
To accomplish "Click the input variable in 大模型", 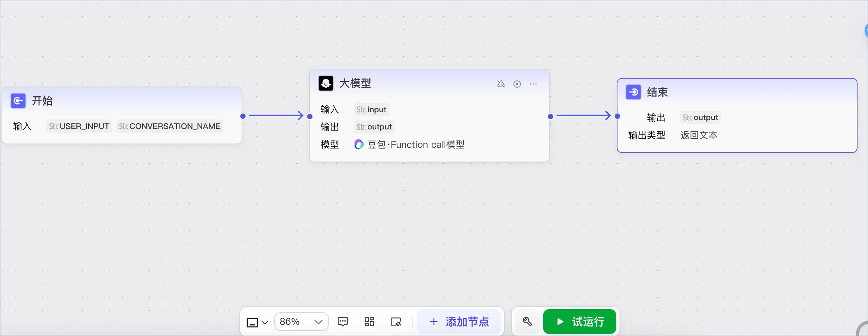I will [x=371, y=110].
